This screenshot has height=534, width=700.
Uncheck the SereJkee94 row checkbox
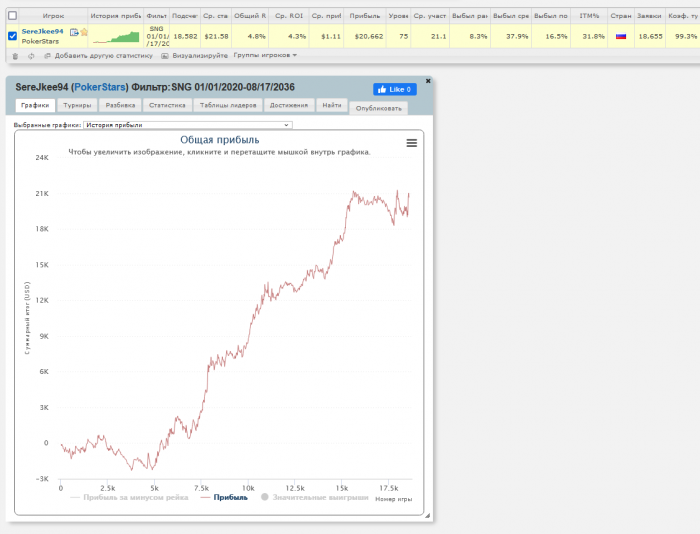(x=12, y=36)
